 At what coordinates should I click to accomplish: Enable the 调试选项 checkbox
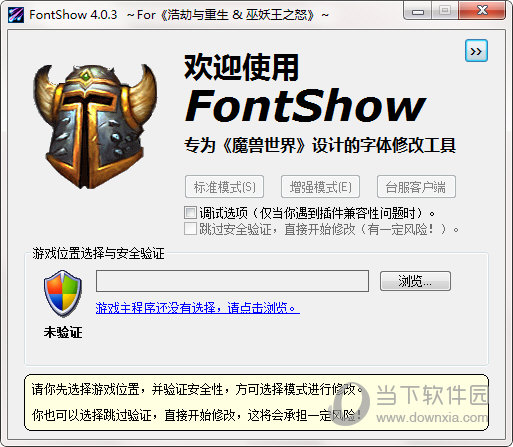click(x=190, y=213)
